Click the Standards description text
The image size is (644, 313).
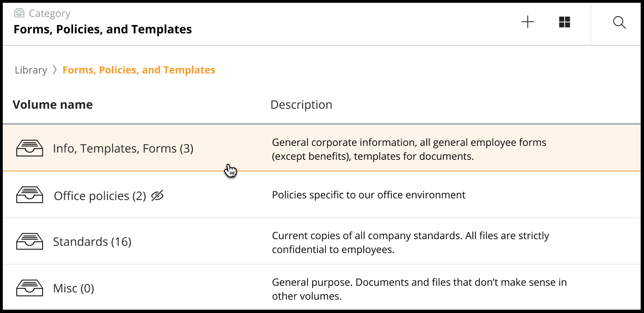coord(410,243)
